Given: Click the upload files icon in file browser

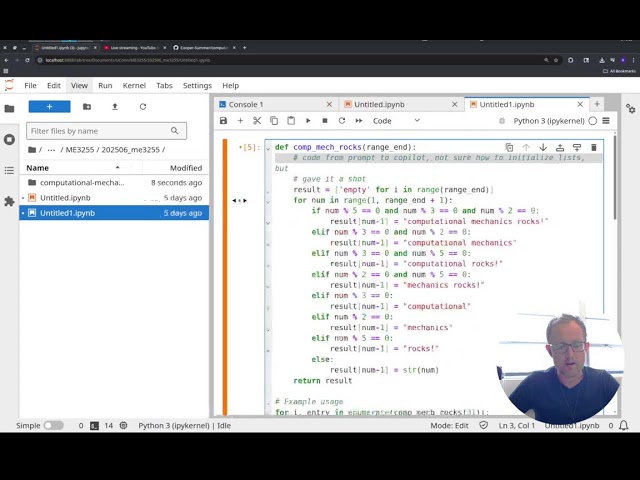Looking at the screenshot, I should pos(114,106).
